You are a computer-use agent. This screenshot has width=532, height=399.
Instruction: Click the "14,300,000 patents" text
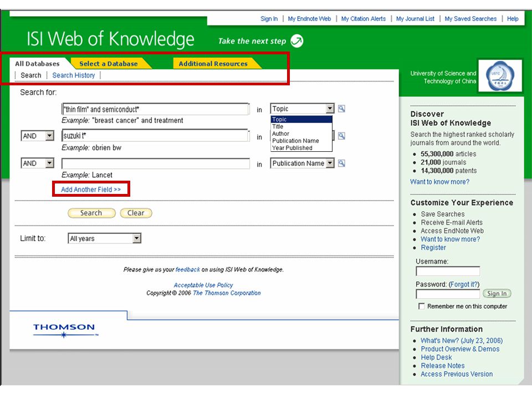(448, 171)
